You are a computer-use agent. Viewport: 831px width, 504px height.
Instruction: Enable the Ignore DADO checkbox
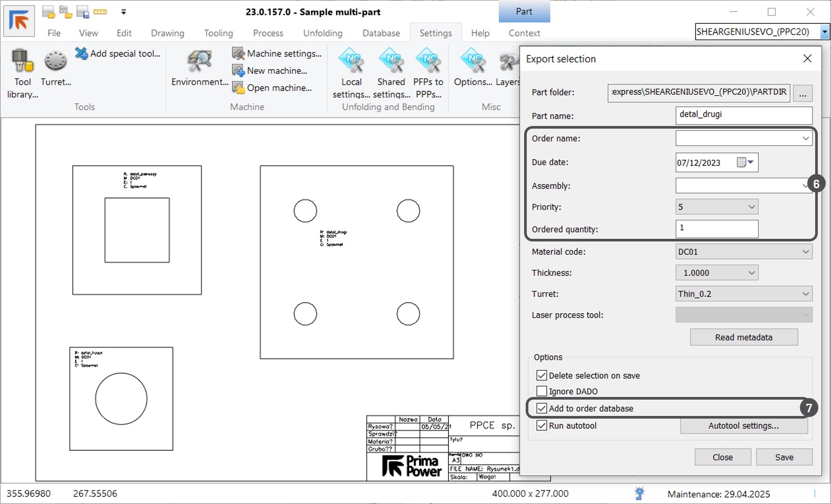pos(542,391)
